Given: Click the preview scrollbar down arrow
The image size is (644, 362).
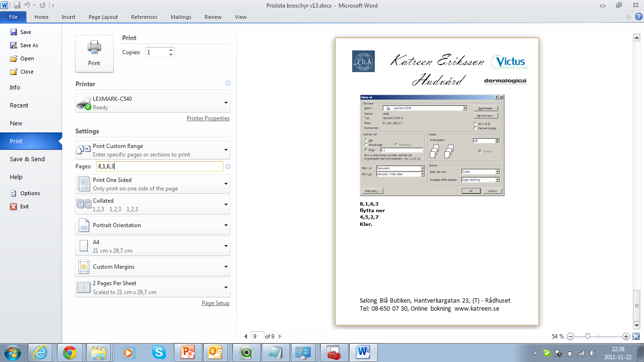Looking at the screenshot, I should (636, 325).
